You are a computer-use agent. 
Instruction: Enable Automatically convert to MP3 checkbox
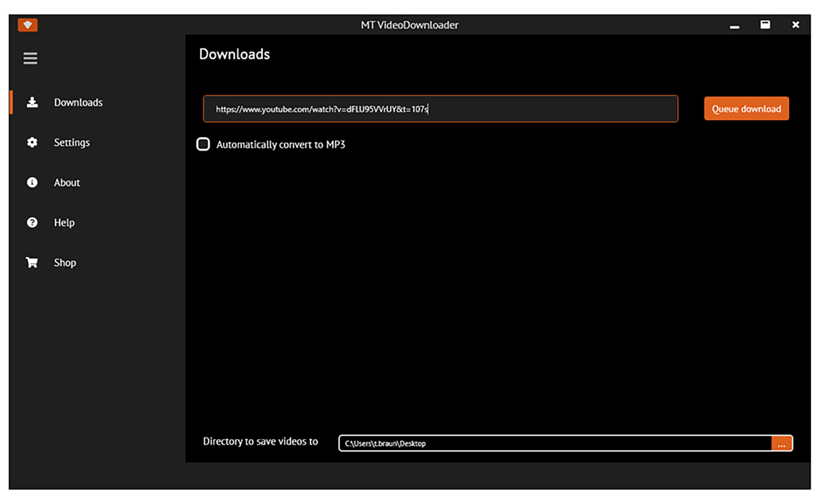203,144
